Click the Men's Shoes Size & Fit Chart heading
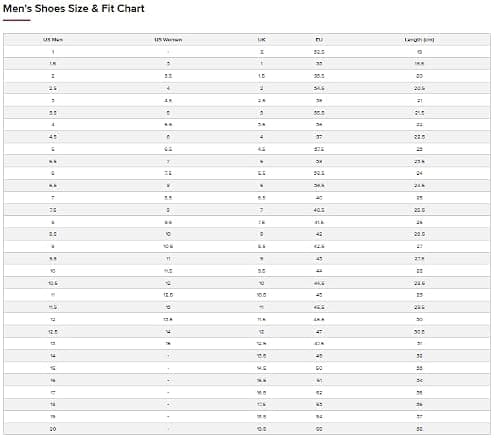Image resolution: width=500 pixels, height=442 pixels. (x=74, y=8)
